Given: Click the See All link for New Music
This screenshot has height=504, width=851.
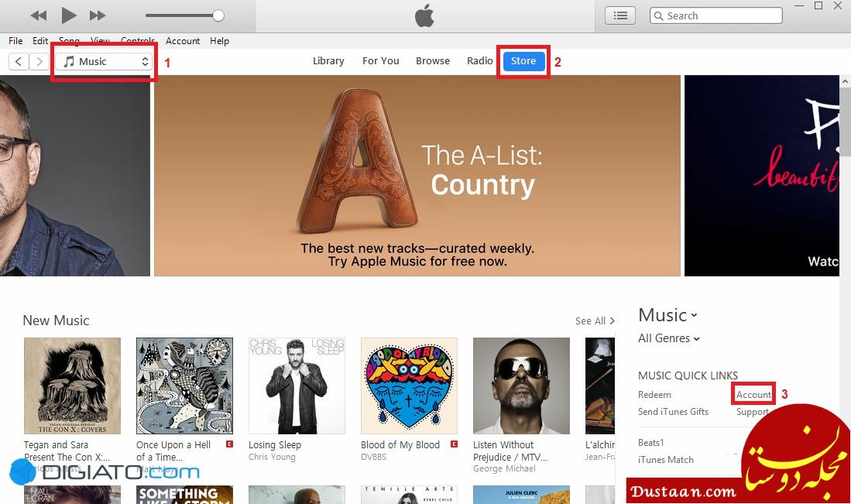Looking at the screenshot, I should (595, 321).
